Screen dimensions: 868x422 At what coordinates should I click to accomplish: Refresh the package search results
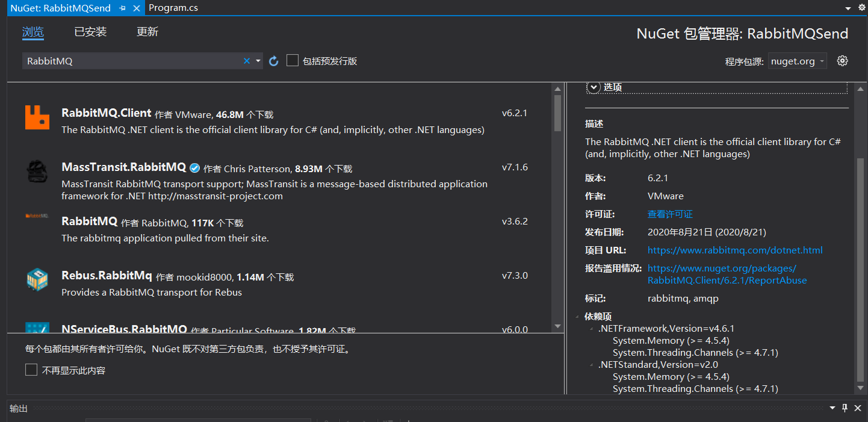pos(274,61)
